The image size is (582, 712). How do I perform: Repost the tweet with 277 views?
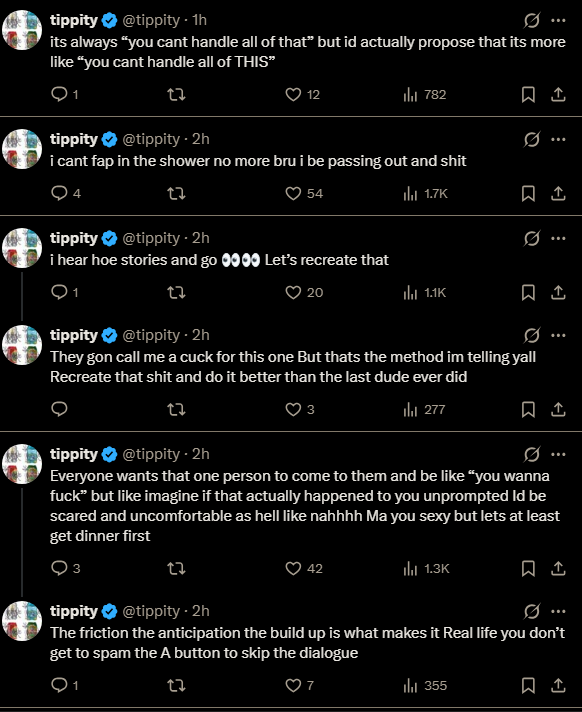[x=176, y=410]
